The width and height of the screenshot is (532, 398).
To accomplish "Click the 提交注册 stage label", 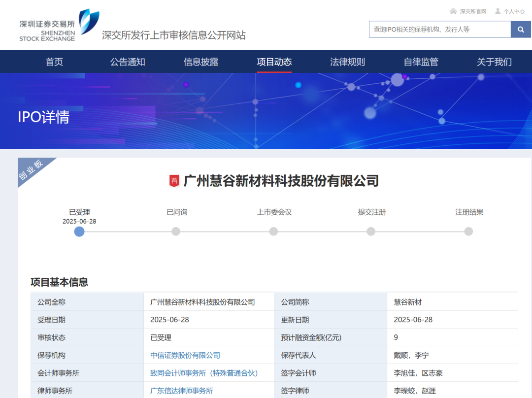I will (x=372, y=212).
